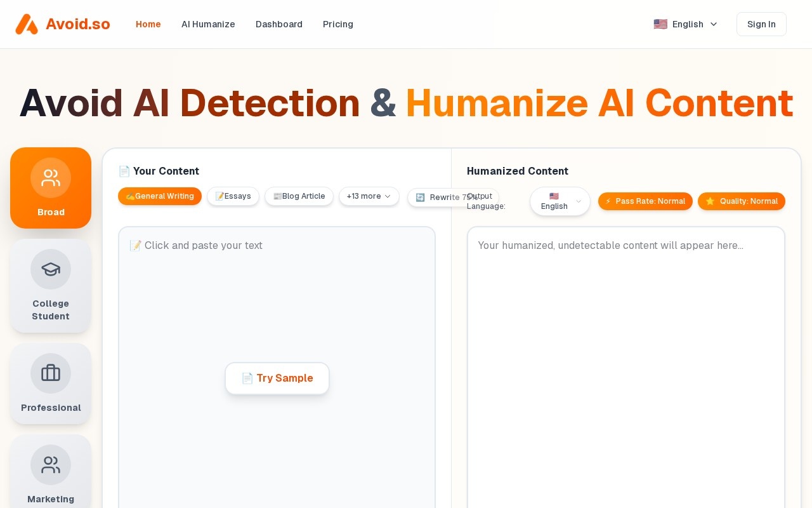Click the Try Sample button
Viewport: 812px width, 508px height.
277,378
